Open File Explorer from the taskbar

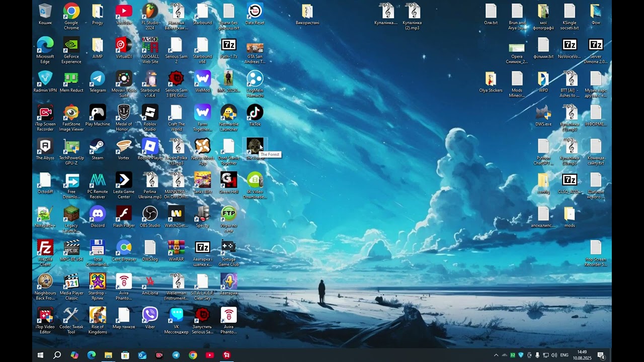coord(108,355)
